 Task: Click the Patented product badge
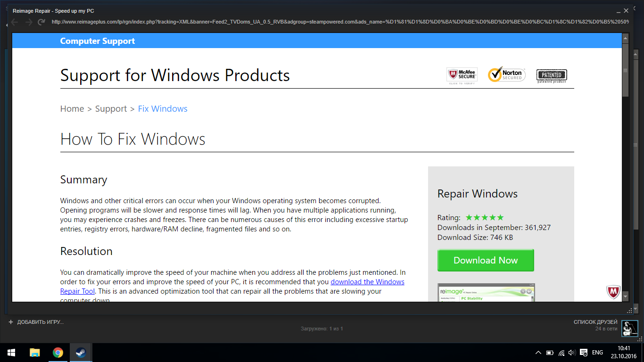tap(552, 75)
